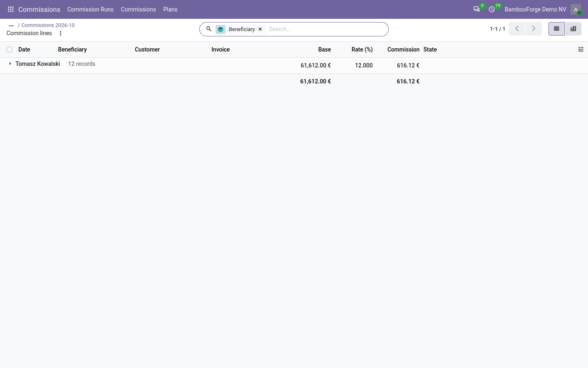Image resolution: width=588 pixels, height=368 pixels.
Task: Click the search magnifier icon
Action: 209,29
